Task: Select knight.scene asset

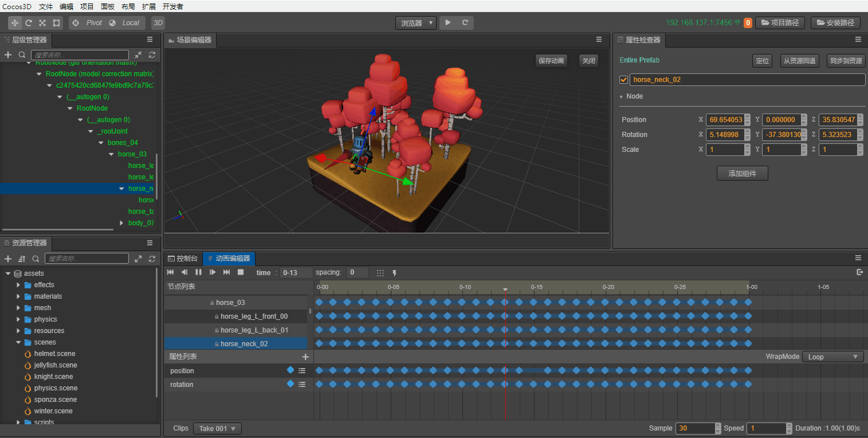Action: click(53, 377)
